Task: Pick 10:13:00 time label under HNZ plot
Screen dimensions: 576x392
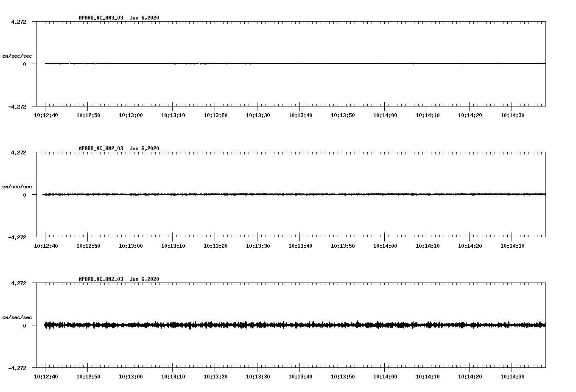Action: (131, 377)
